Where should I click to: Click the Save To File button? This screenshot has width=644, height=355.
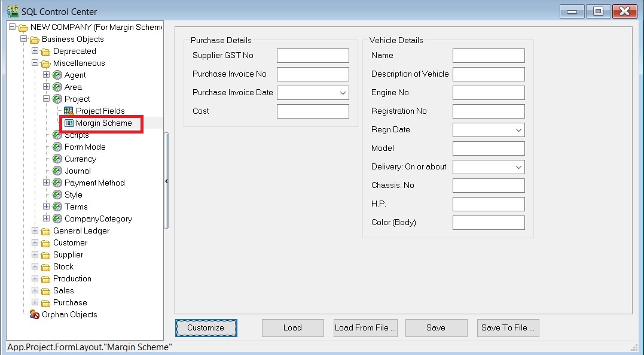click(508, 327)
